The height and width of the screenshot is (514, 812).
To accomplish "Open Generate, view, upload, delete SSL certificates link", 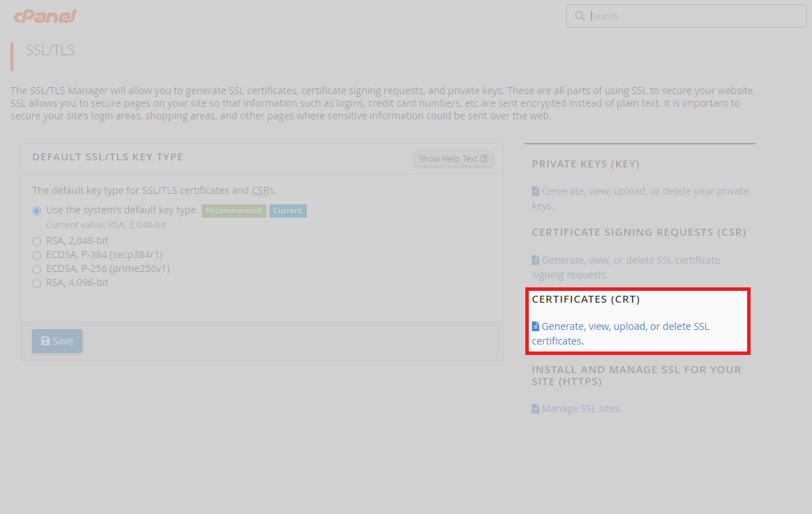I will pos(620,333).
